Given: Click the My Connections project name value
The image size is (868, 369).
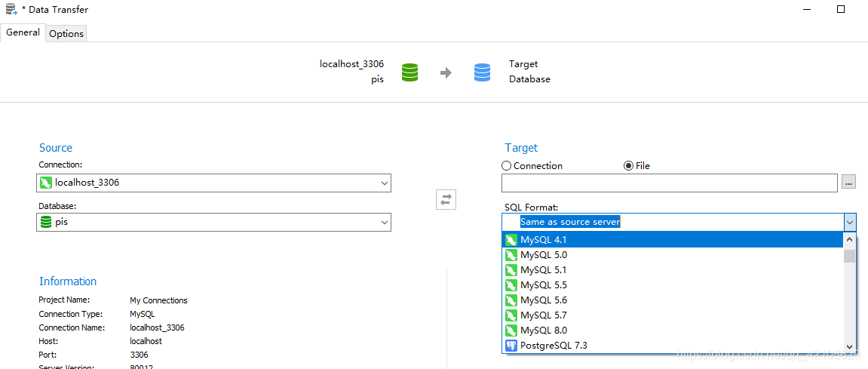Looking at the screenshot, I should (158, 300).
